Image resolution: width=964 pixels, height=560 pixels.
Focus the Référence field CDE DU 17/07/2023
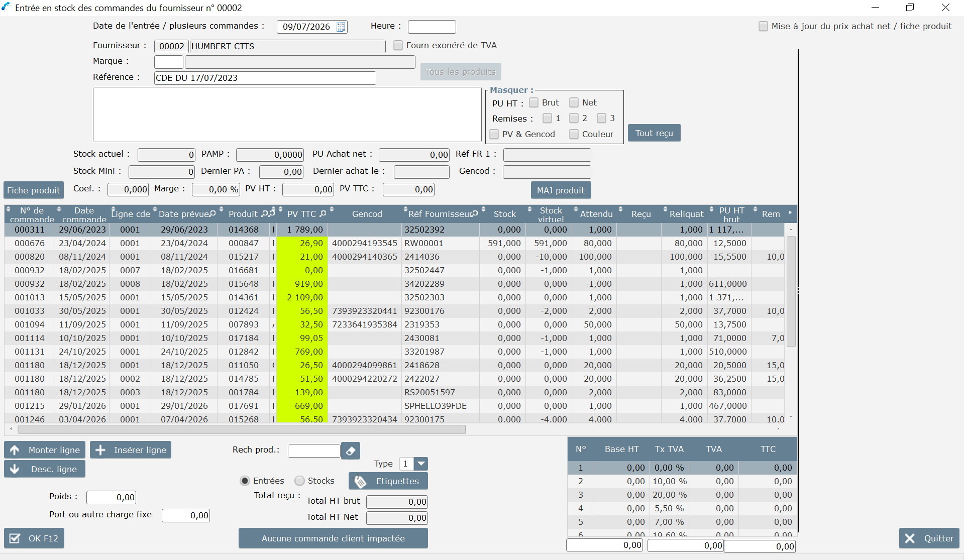pos(265,78)
